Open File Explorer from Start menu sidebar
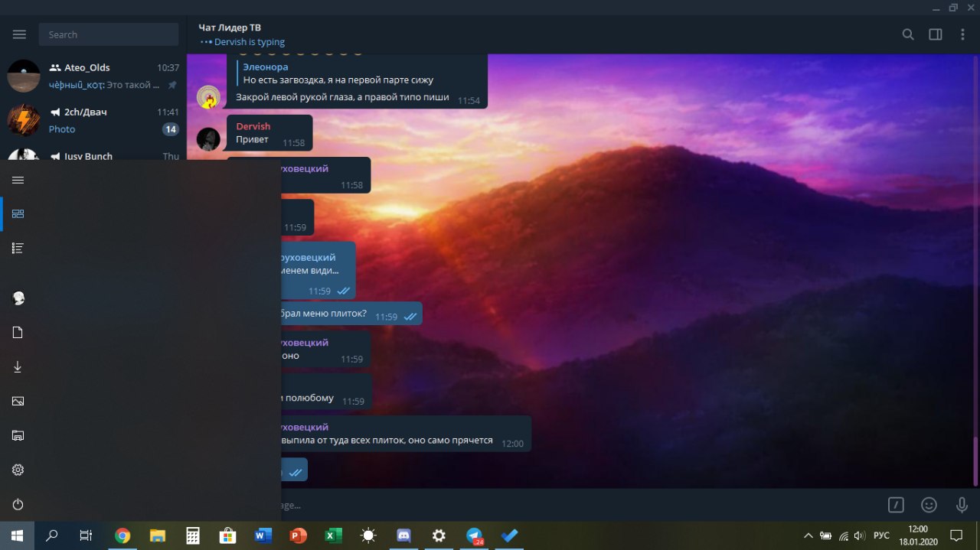Image resolution: width=980 pixels, height=550 pixels. click(18, 436)
